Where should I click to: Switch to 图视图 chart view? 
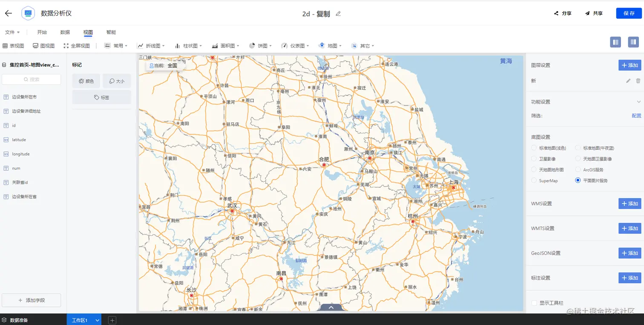tap(44, 46)
